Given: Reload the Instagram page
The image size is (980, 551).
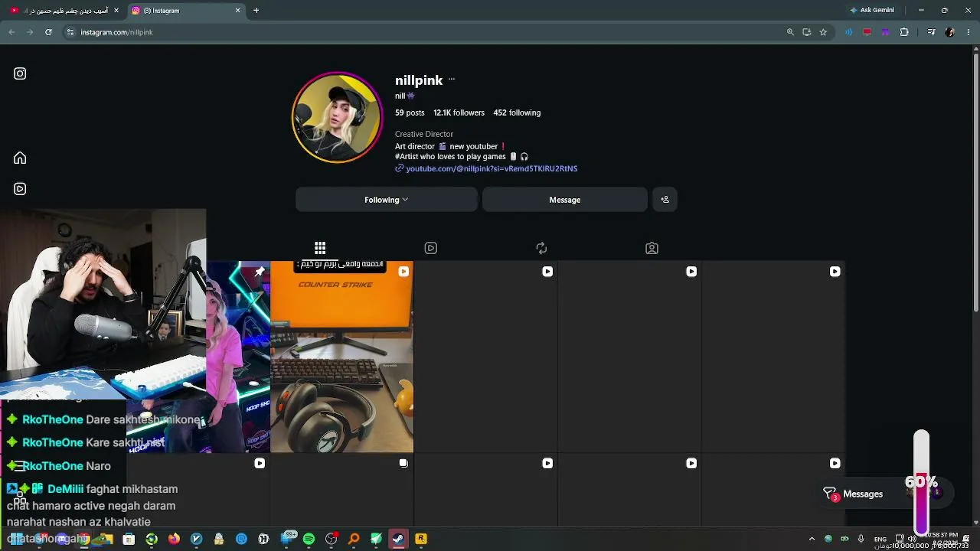Looking at the screenshot, I should [x=48, y=32].
